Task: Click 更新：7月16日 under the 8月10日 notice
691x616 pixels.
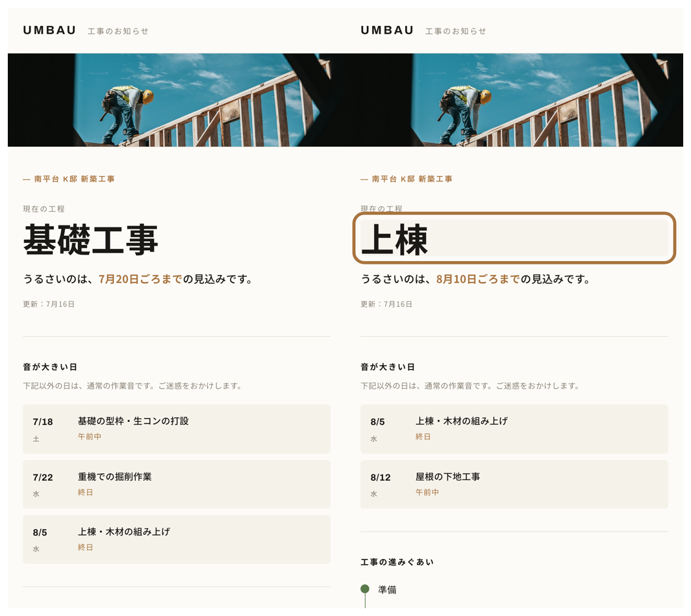Action: pos(386,304)
